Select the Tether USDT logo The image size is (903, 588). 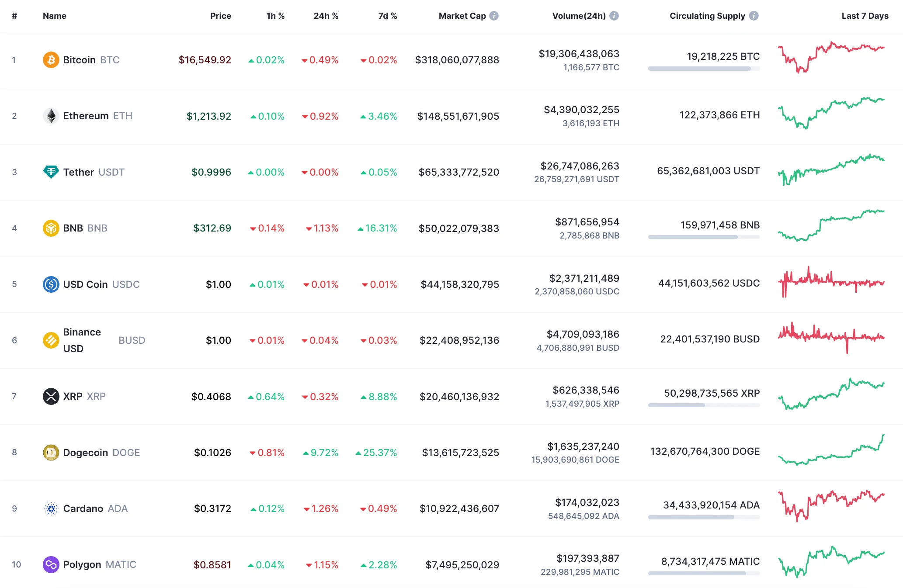[51, 172]
